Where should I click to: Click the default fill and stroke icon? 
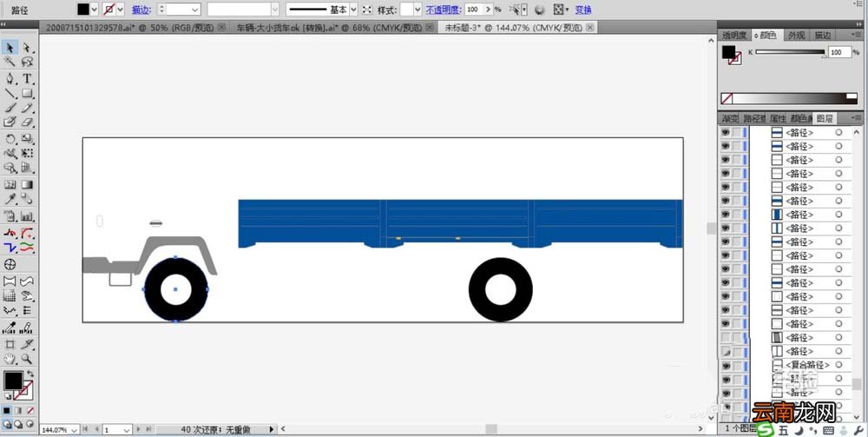[x=7, y=396]
